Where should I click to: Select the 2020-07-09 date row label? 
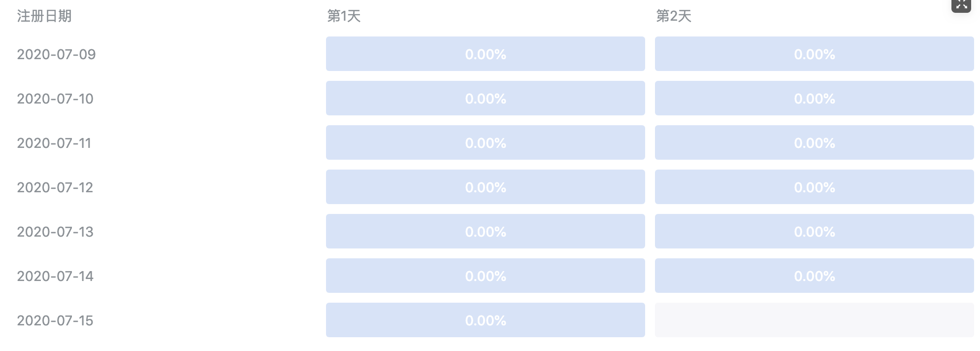[56, 54]
